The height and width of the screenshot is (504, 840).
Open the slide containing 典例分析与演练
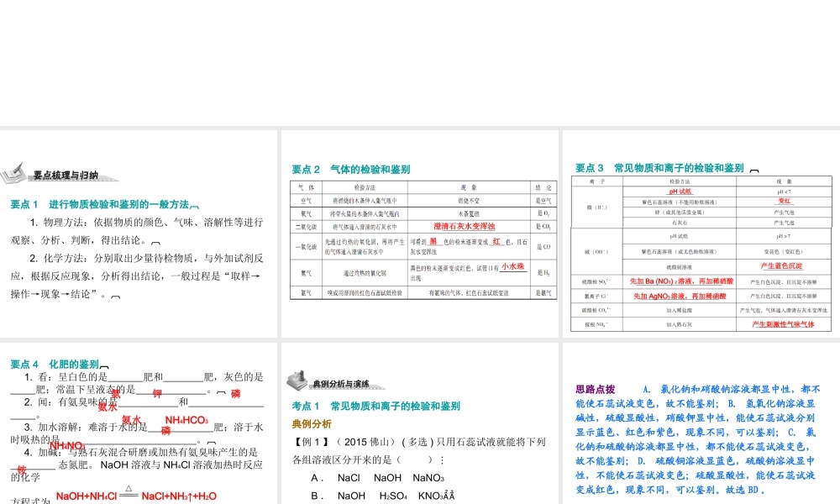point(420,423)
